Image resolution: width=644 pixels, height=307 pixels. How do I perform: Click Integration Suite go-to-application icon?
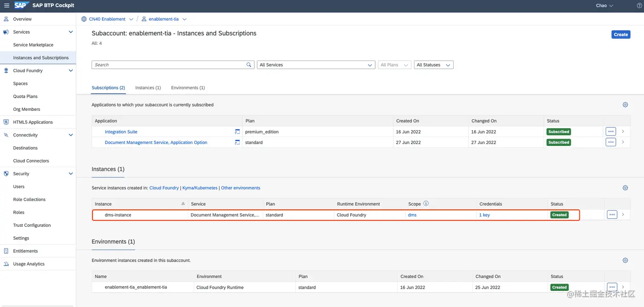pos(237,132)
